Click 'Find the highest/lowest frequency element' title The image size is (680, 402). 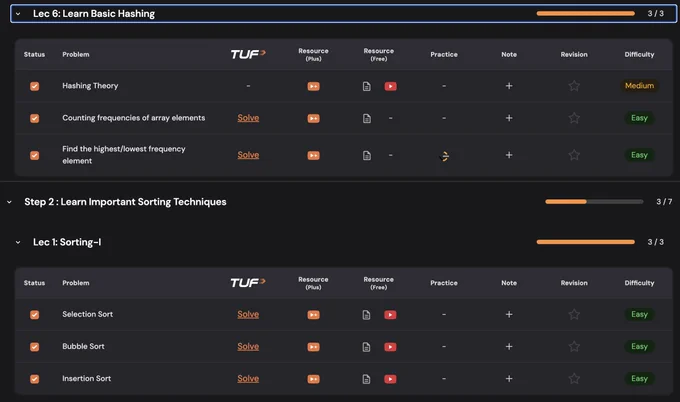click(x=124, y=155)
